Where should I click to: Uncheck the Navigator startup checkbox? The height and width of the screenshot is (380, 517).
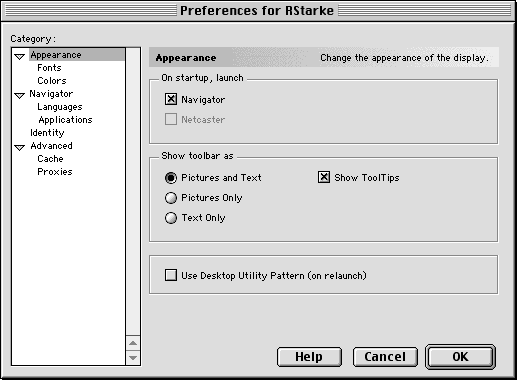(171, 99)
